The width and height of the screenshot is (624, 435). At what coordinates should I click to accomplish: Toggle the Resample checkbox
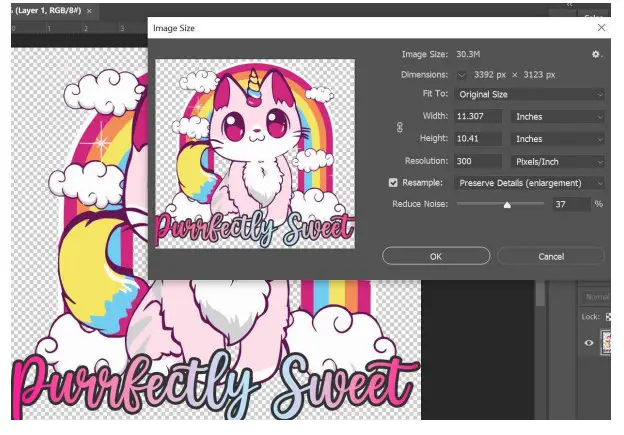[393, 183]
